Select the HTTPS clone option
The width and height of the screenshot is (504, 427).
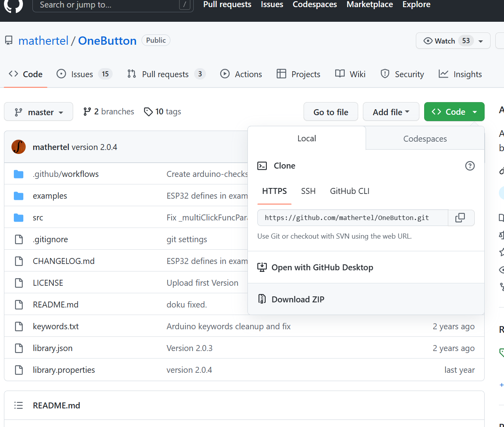tap(274, 191)
